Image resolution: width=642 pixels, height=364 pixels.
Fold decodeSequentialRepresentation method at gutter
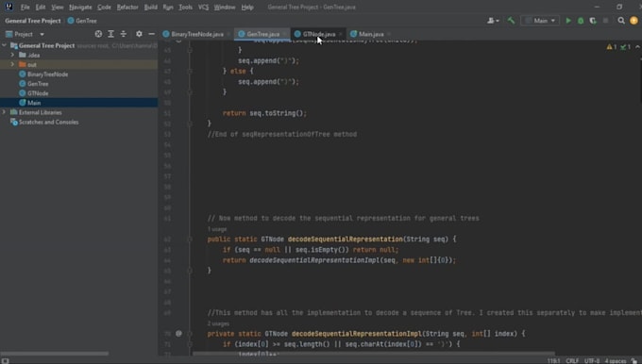190,240
